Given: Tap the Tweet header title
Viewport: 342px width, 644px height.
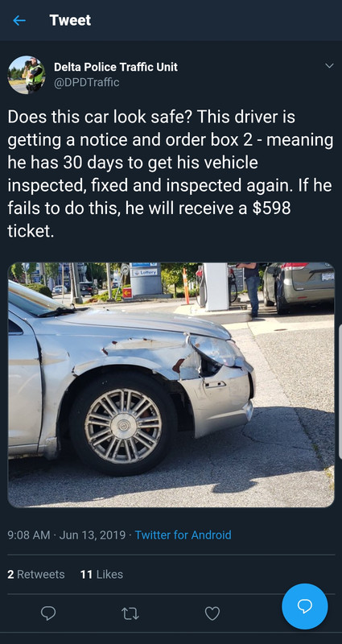Looking at the screenshot, I should coord(70,20).
